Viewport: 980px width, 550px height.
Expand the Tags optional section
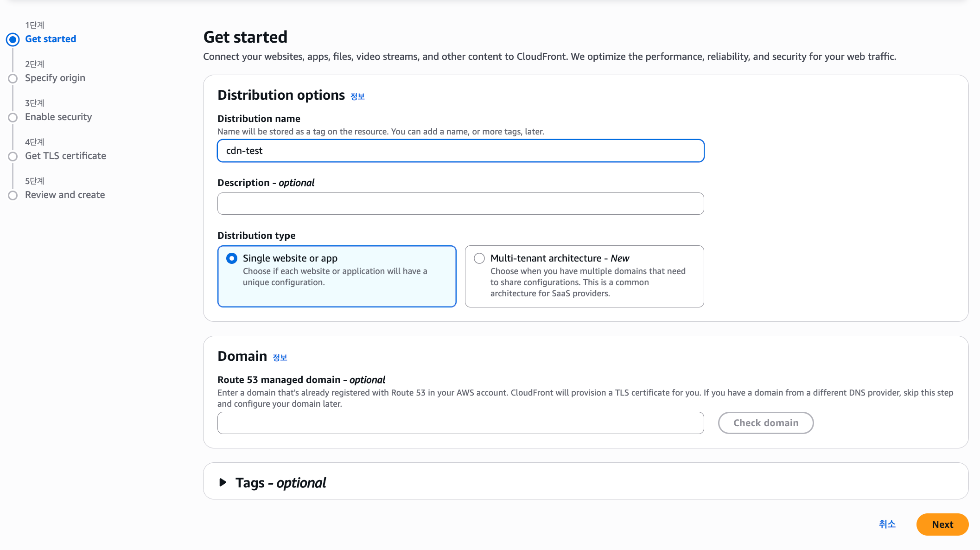(x=223, y=482)
